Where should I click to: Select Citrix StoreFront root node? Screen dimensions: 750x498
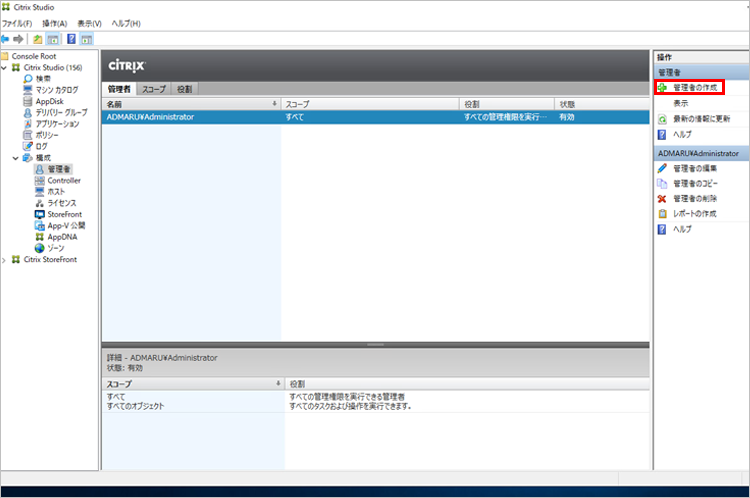coord(50,259)
